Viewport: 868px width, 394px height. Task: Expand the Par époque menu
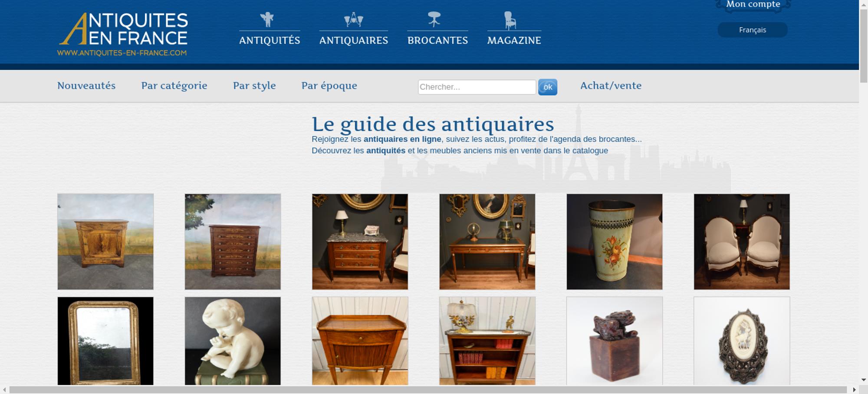pos(329,86)
